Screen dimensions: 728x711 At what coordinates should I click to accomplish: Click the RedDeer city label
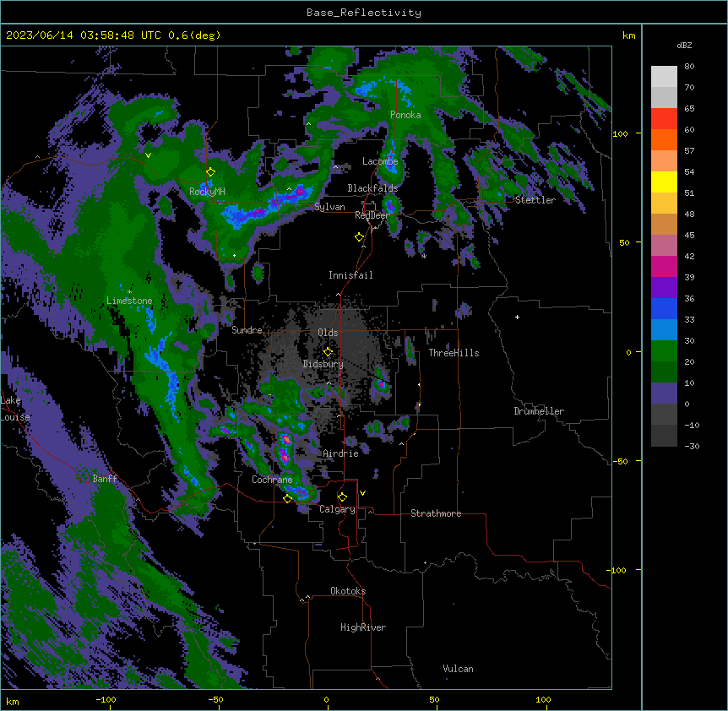pyautogui.click(x=372, y=215)
